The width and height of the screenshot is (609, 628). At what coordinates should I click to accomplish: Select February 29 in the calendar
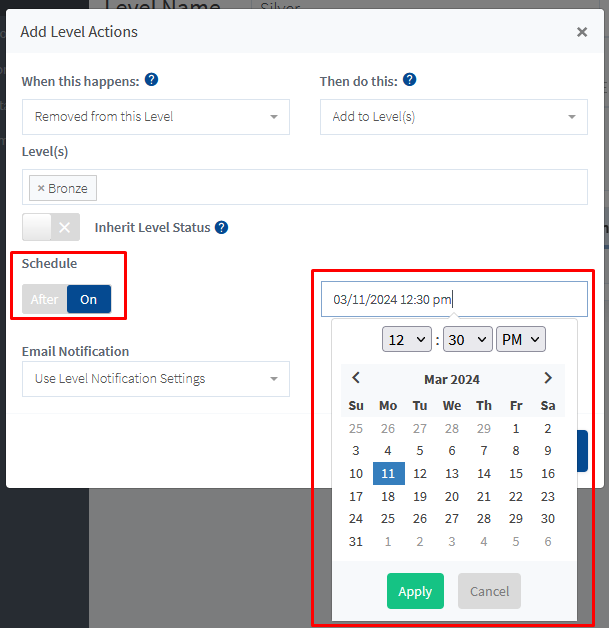484,429
